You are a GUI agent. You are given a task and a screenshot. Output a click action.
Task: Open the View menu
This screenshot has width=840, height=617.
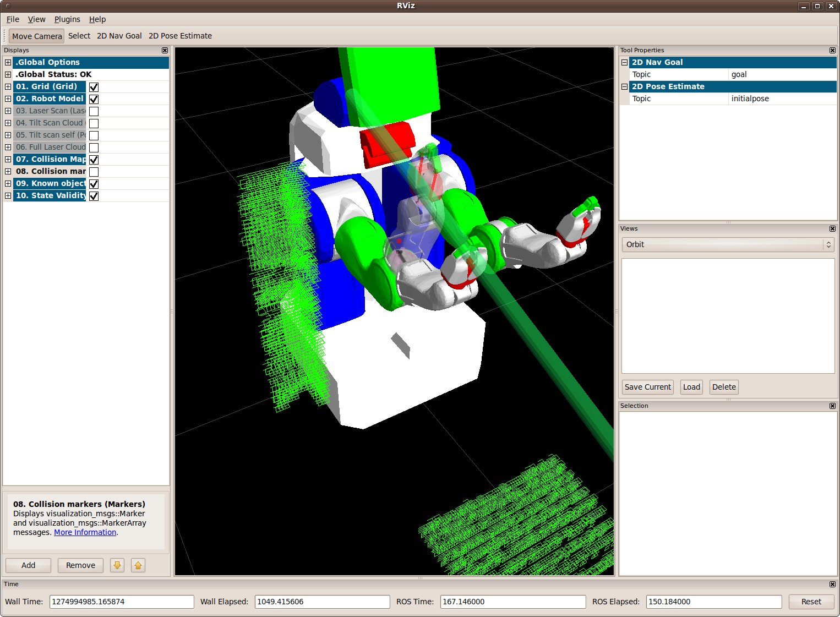pos(37,19)
